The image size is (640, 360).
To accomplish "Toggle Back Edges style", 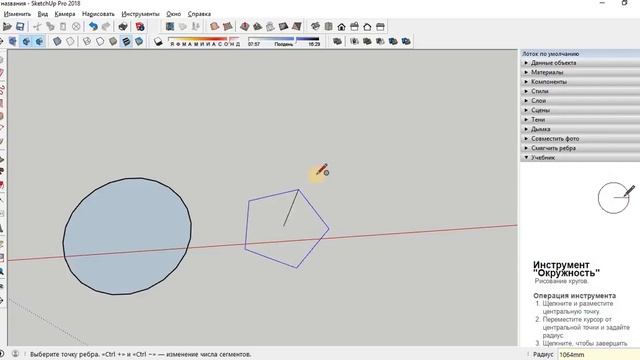I will [70, 41].
